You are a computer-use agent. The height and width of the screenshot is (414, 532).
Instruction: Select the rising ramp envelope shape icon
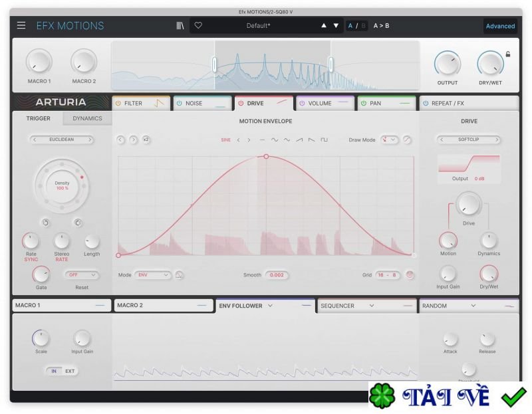point(299,140)
